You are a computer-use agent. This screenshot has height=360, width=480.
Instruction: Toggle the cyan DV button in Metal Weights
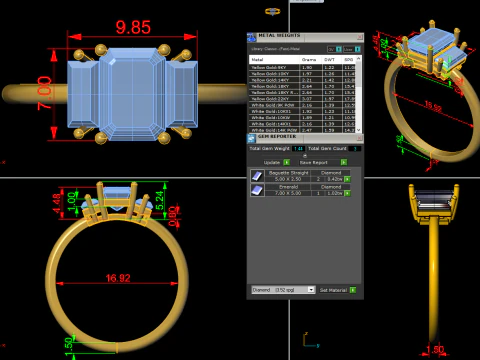pos(339,49)
